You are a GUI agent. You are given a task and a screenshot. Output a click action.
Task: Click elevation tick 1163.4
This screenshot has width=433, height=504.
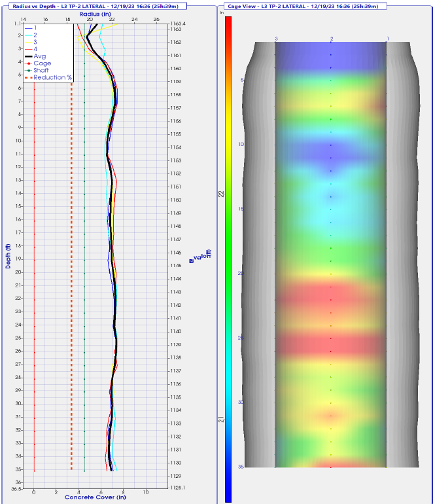178,24
